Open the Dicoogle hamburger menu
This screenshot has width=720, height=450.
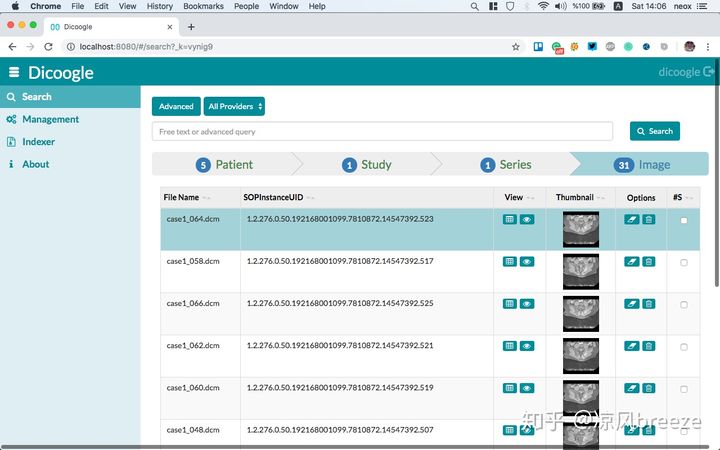(14, 72)
